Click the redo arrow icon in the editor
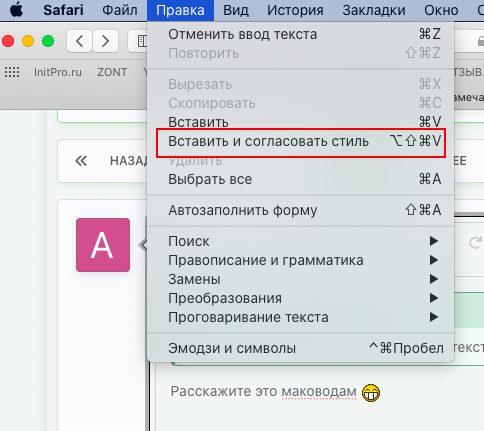The height and width of the screenshot is (431, 484). [x=475, y=242]
